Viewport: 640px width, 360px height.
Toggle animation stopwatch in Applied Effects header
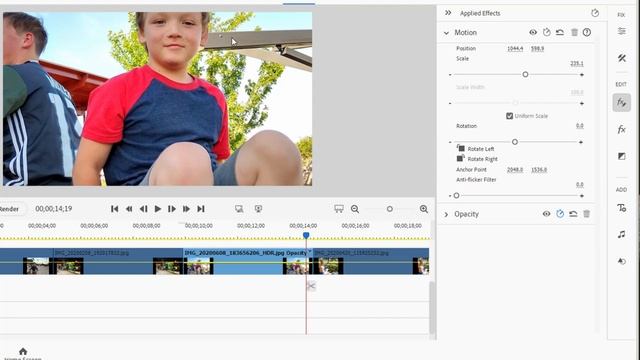pos(595,13)
